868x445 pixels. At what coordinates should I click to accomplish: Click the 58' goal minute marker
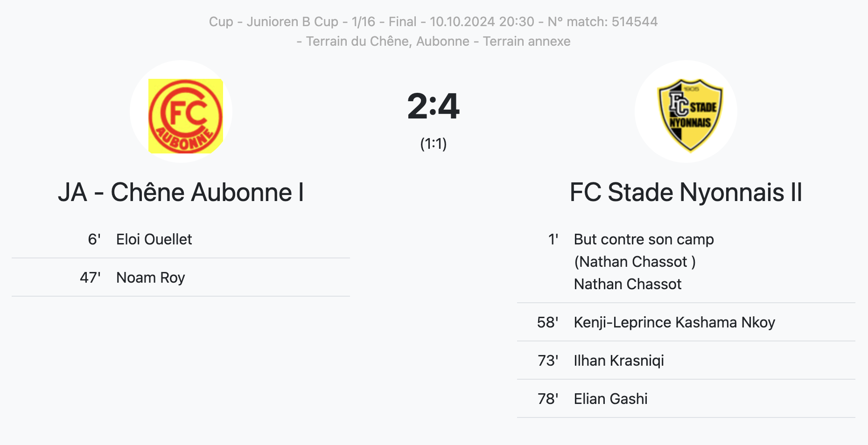click(547, 322)
